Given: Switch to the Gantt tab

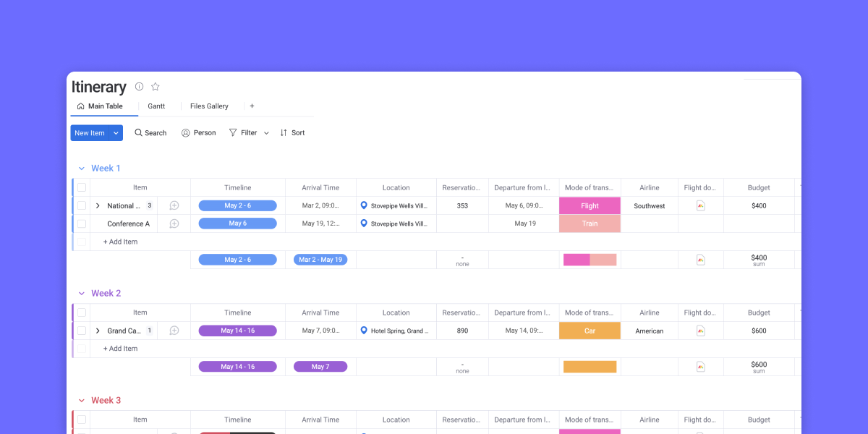Looking at the screenshot, I should 156,106.
